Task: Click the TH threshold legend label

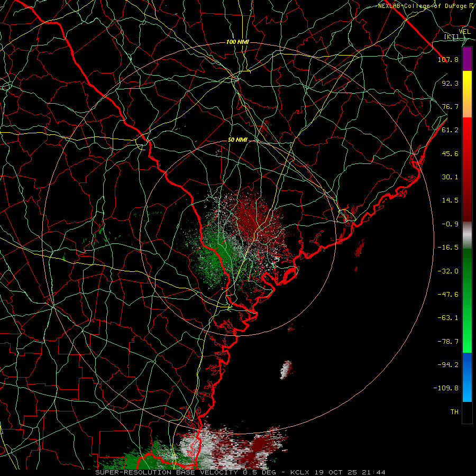Action: click(454, 412)
